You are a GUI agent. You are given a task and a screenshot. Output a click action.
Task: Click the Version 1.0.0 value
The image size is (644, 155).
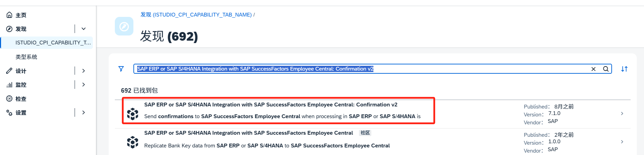click(554, 142)
